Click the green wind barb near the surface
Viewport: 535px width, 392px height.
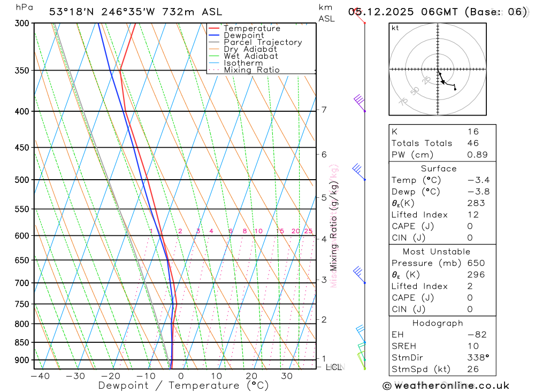click(361, 360)
